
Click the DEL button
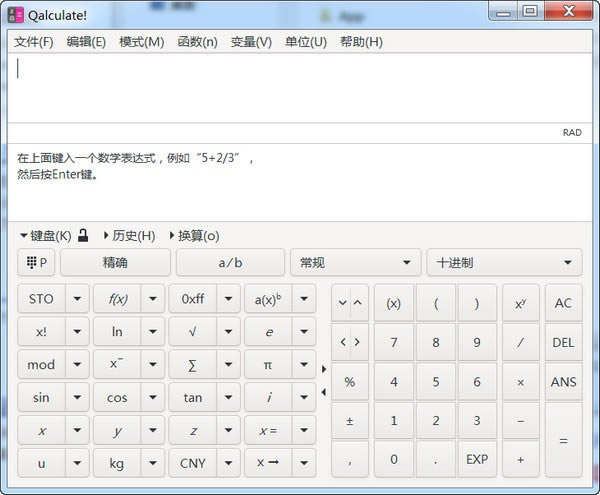click(x=564, y=342)
